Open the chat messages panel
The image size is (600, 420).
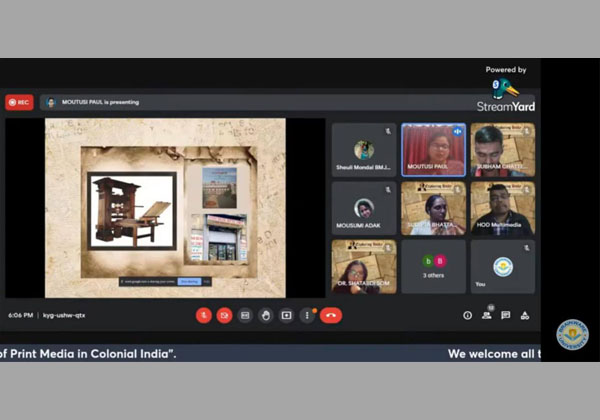(505, 315)
